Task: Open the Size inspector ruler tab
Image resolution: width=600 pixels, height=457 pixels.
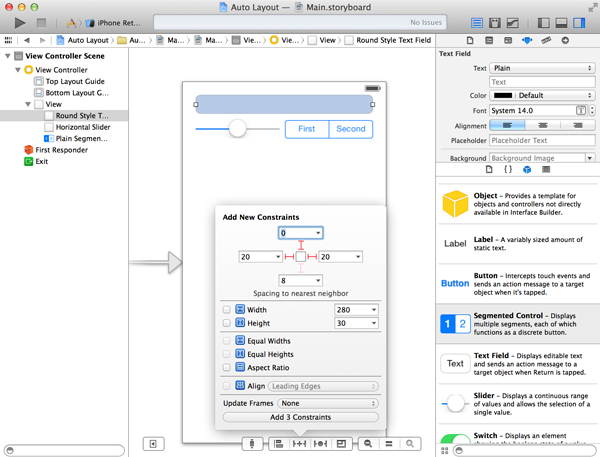Action: click(x=546, y=40)
